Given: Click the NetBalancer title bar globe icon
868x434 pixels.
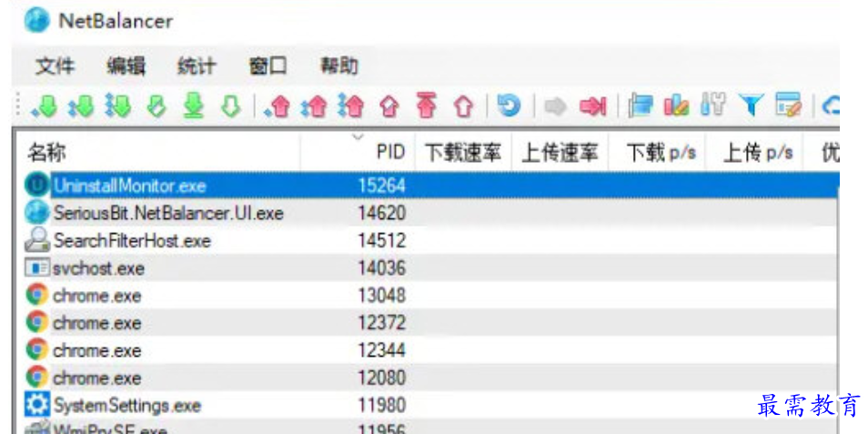Looking at the screenshot, I should click(x=37, y=21).
